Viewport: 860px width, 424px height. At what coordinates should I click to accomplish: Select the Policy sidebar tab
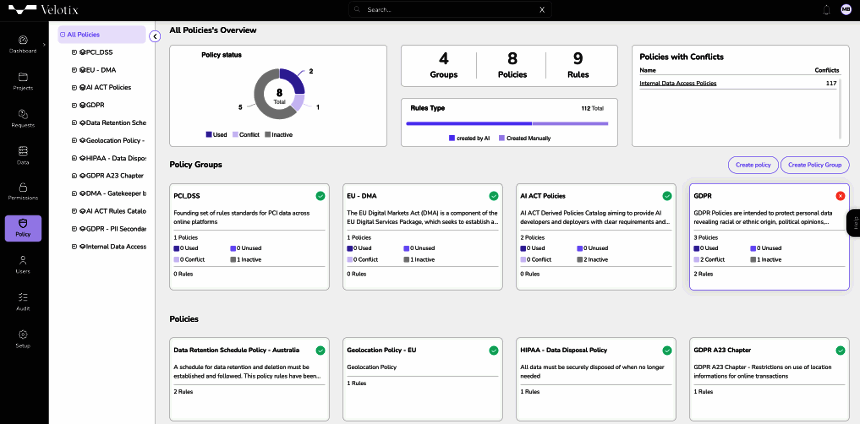tap(23, 228)
